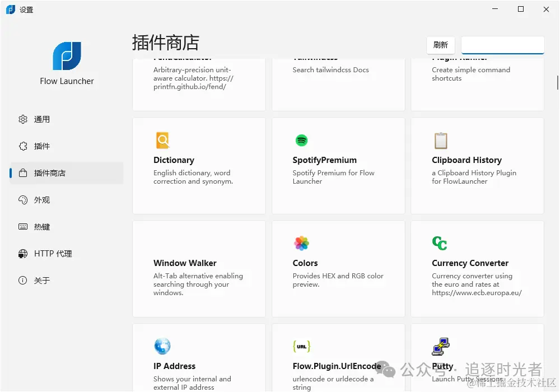Click the palette icon beside 外观
560x392 pixels.
tap(23, 200)
